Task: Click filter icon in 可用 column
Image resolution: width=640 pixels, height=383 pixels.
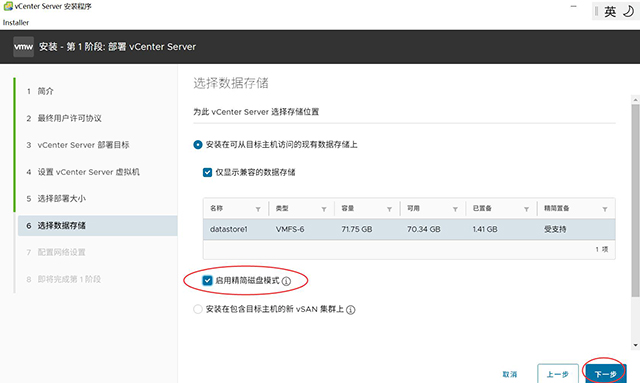Action: 455,209
